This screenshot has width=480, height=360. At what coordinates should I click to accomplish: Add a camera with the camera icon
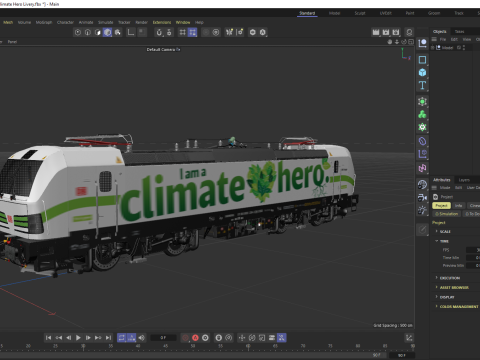click(x=422, y=197)
